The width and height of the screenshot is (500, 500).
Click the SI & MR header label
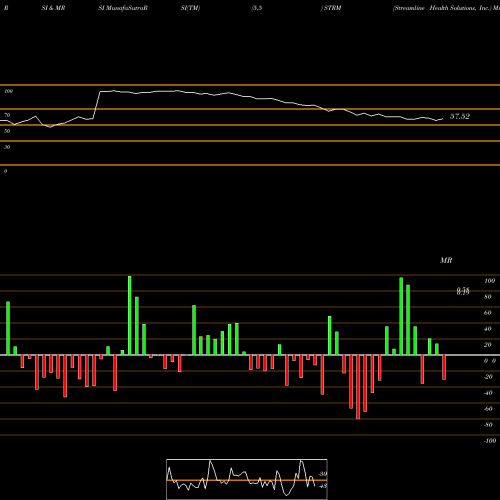point(53,8)
